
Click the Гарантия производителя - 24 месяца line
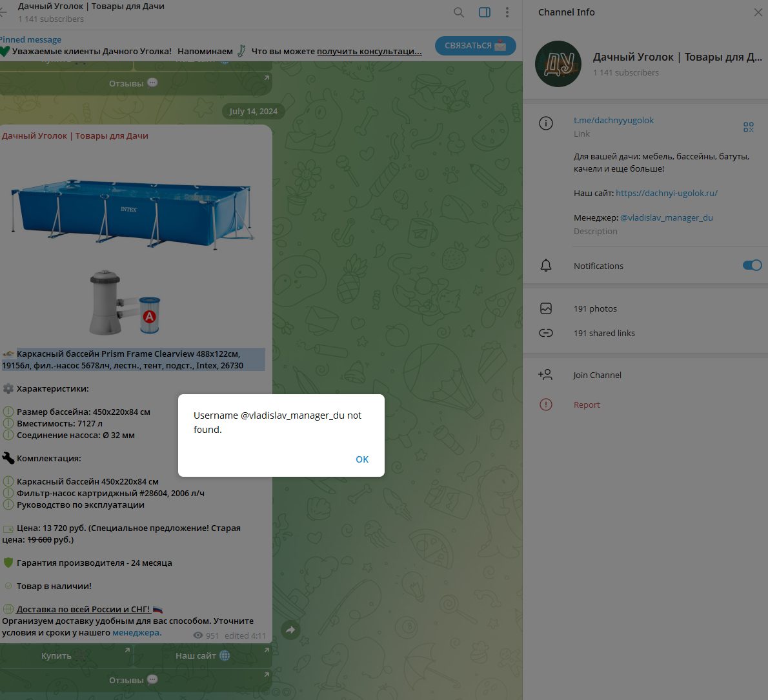point(94,563)
